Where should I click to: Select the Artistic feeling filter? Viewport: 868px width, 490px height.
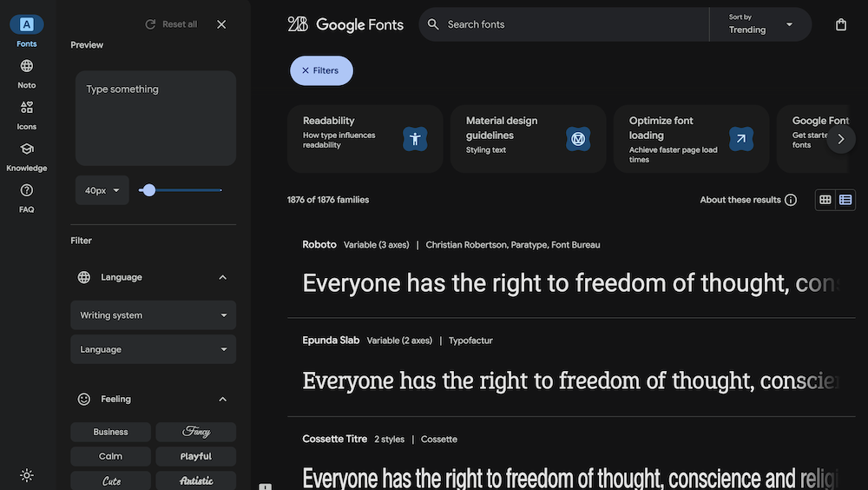tap(196, 480)
